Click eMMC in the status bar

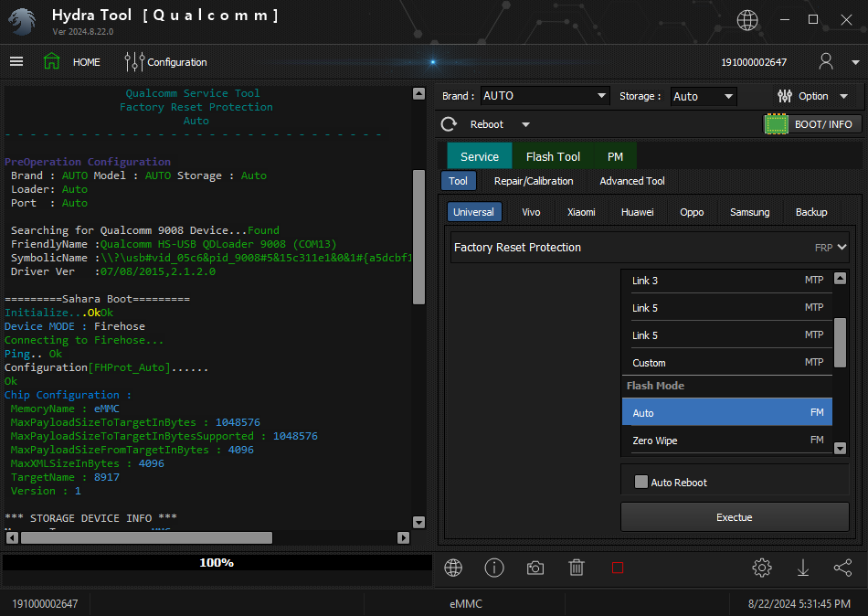click(x=466, y=604)
